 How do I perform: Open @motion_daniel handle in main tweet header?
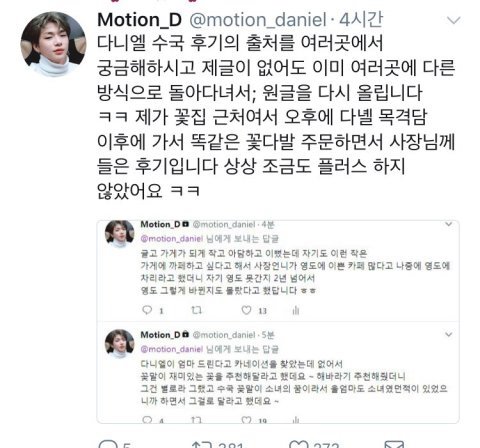click(258, 20)
